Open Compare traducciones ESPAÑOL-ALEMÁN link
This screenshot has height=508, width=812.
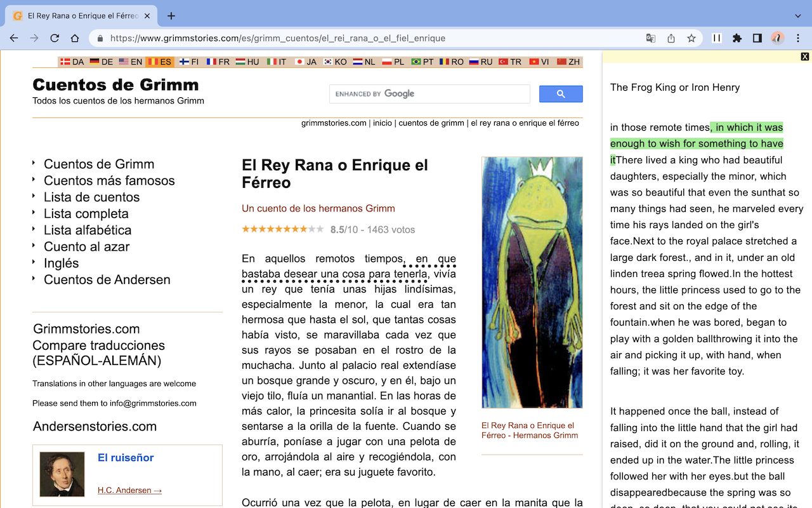(x=98, y=354)
